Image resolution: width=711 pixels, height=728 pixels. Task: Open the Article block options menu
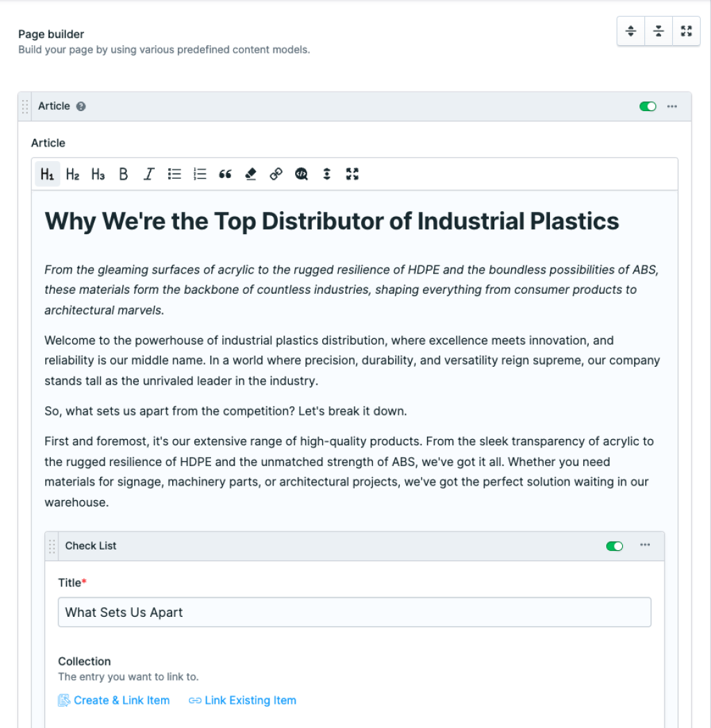(671, 106)
